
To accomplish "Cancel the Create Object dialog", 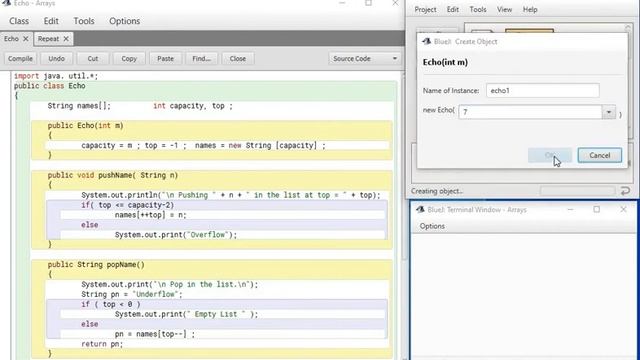I will pos(600,155).
